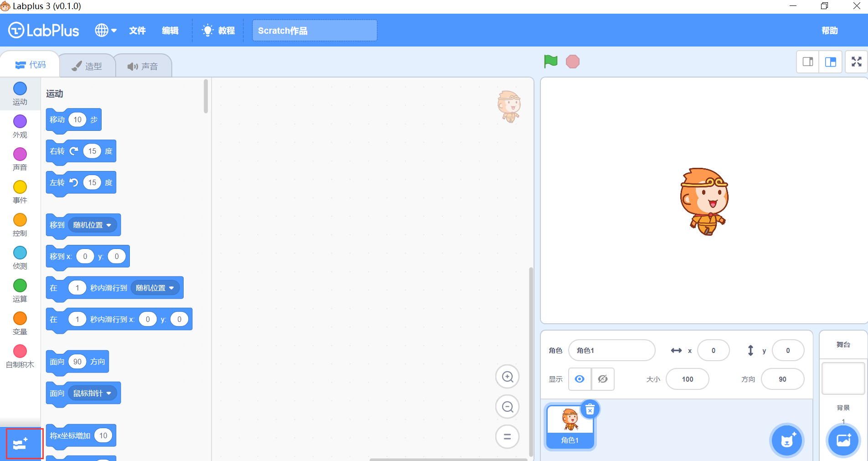Open the 编辑 menu
The image size is (868, 461).
(x=170, y=31)
